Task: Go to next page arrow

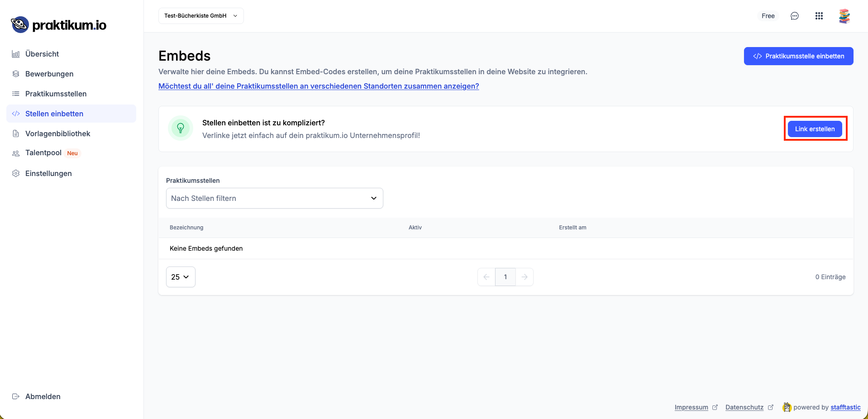Action: pos(525,277)
